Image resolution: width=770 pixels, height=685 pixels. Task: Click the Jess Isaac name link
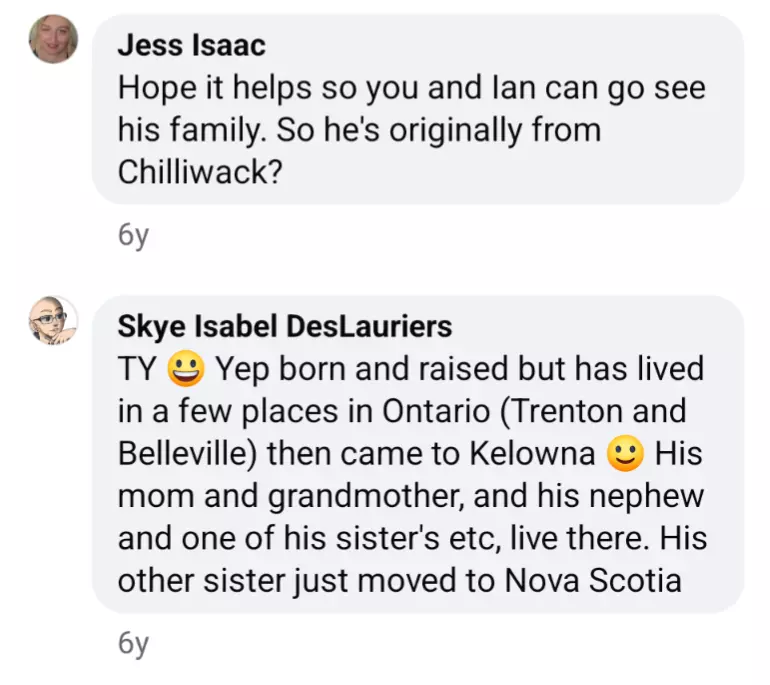point(191,45)
